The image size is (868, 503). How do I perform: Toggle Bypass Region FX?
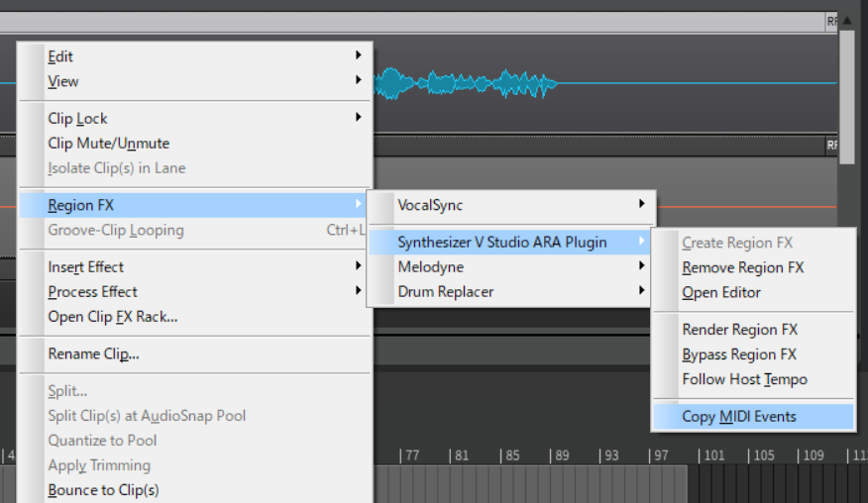coord(739,354)
